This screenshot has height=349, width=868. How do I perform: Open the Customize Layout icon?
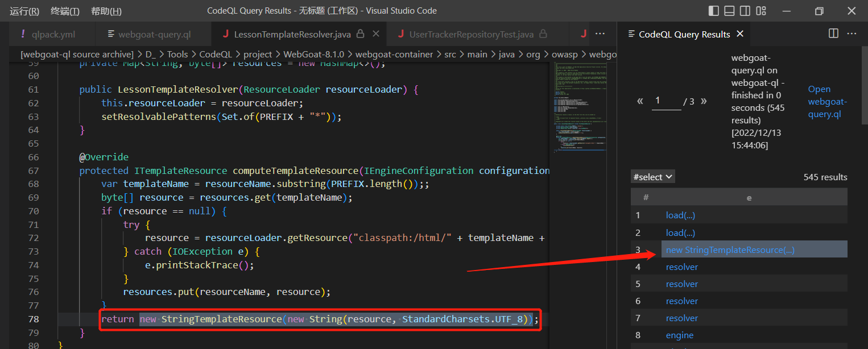(761, 11)
